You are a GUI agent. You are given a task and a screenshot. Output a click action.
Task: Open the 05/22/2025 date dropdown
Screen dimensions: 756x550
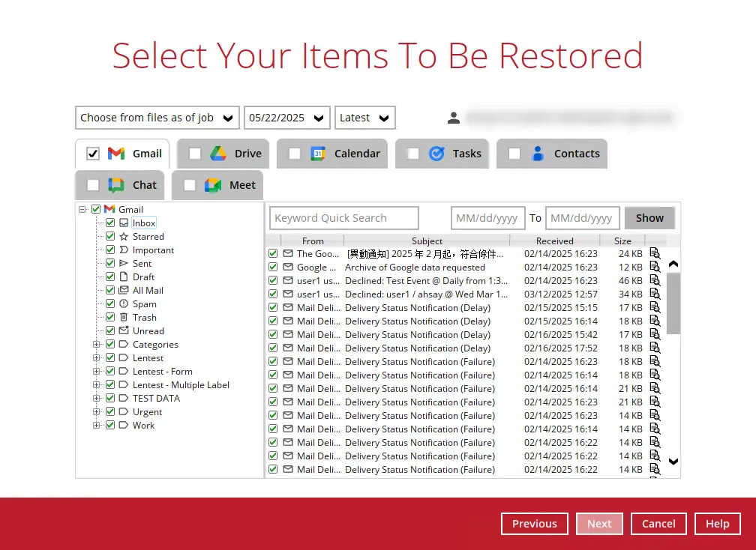click(x=286, y=117)
